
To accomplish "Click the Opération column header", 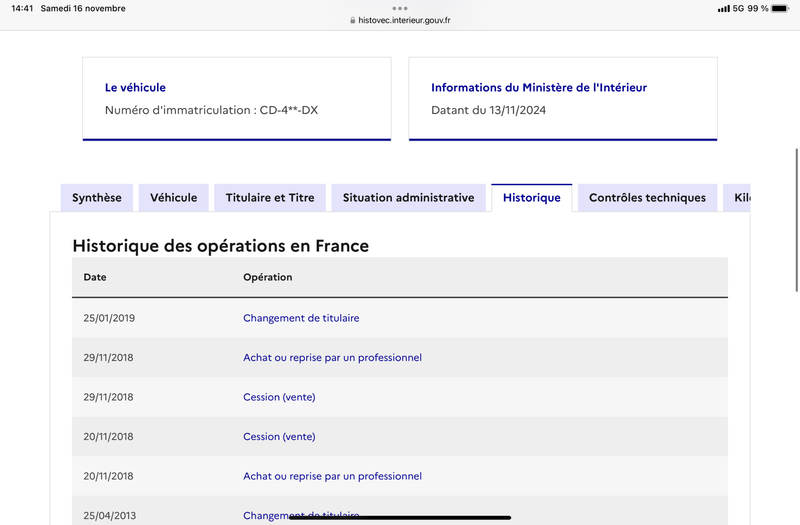I will point(267,277).
